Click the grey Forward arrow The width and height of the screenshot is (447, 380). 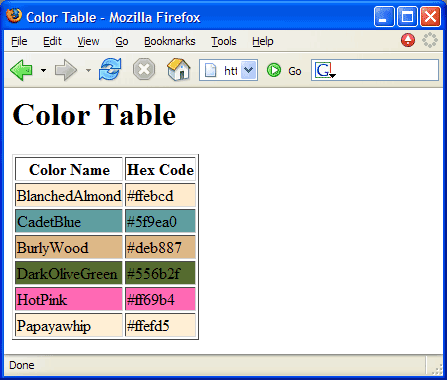(66, 70)
